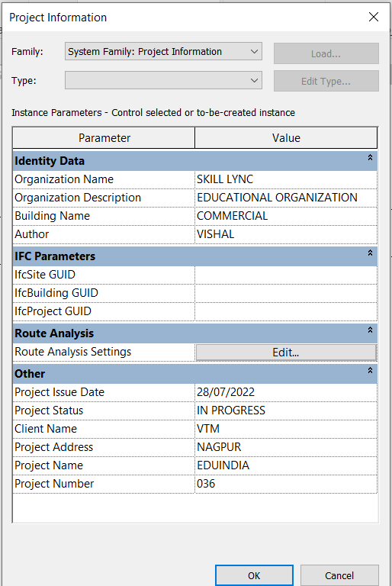The width and height of the screenshot is (392, 586).
Task: Collapse the Other section chevron
Action: pyautogui.click(x=370, y=370)
